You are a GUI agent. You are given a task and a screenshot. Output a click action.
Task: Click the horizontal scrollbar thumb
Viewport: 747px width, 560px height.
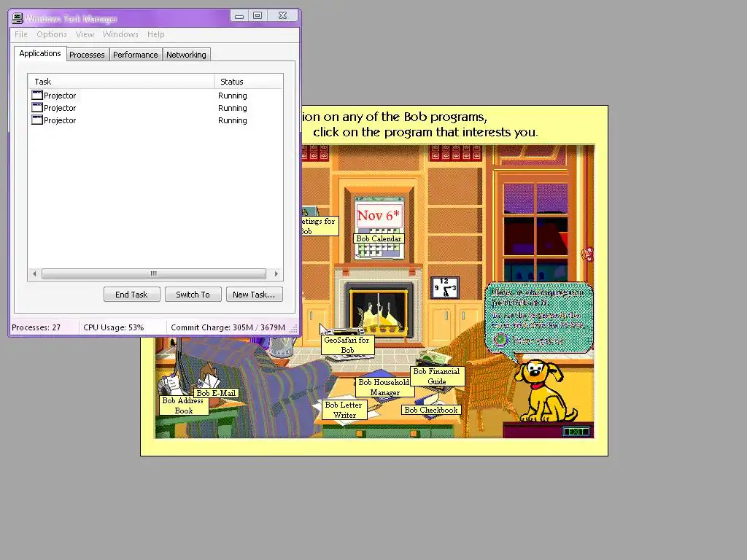[x=153, y=274]
